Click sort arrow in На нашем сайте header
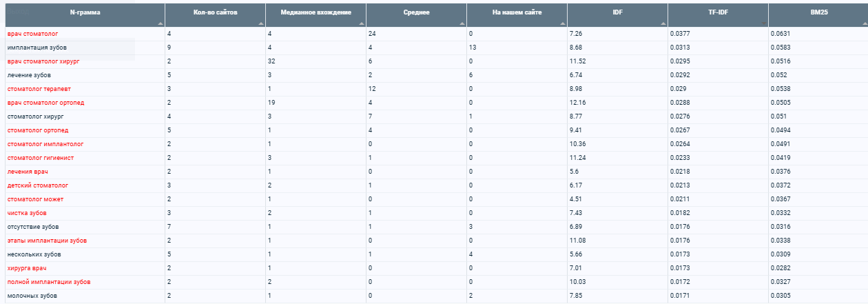 [562, 23]
